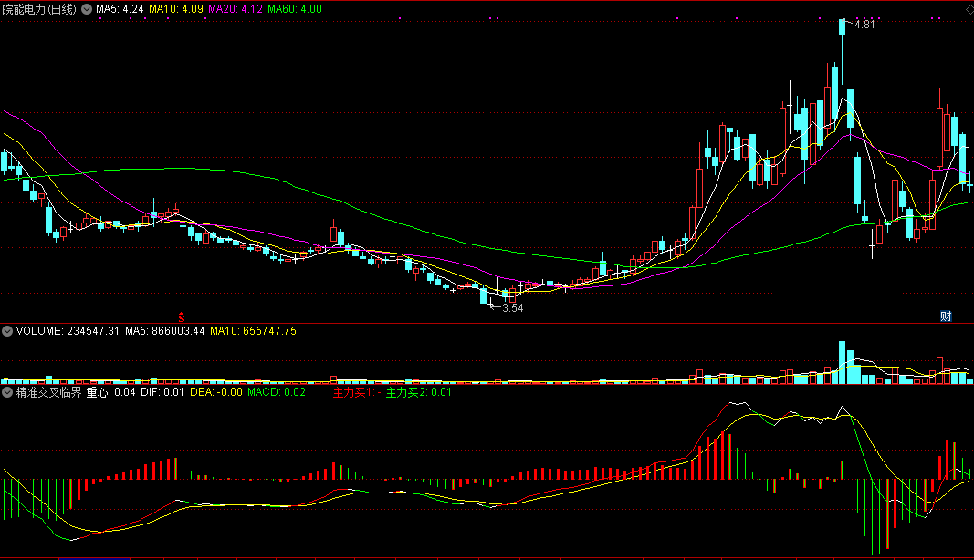Click the tallest volume bar at peak
Screen dimensions: 974x560
click(x=843, y=363)
